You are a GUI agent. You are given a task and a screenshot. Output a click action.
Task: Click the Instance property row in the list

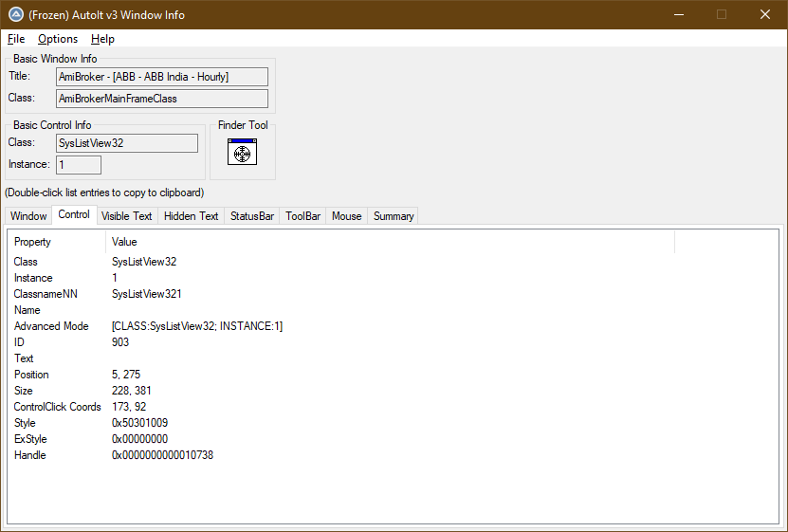coord(33,278)
